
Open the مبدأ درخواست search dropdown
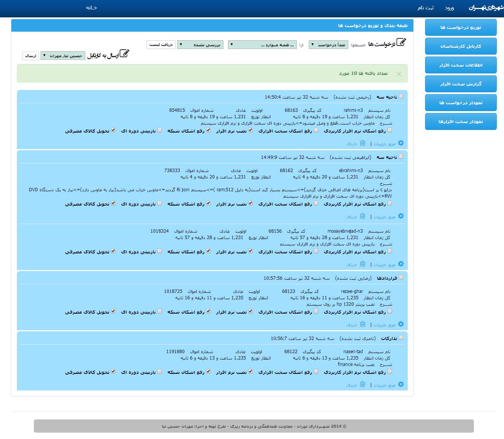click(328, 45)
